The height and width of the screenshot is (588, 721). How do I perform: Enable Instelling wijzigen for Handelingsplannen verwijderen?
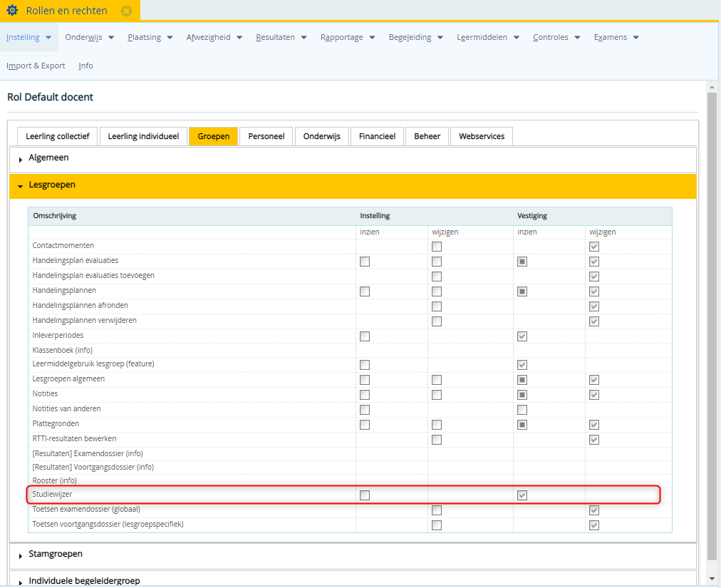[437, 321]
